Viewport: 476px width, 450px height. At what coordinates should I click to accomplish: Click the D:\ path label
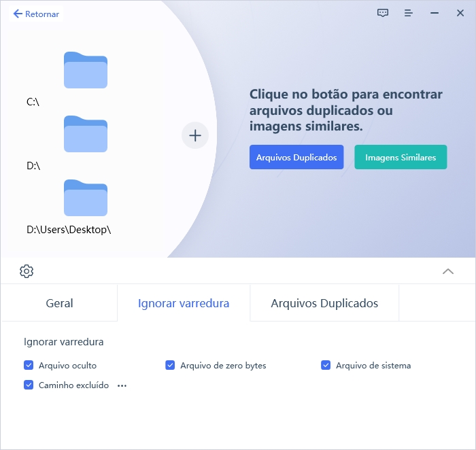coord(33,166)
